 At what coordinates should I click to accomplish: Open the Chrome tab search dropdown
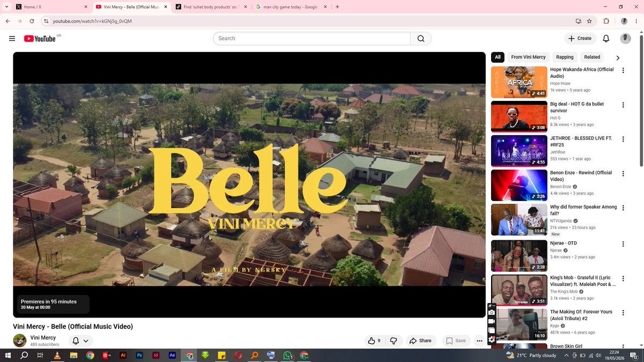[x=6, y=6]
